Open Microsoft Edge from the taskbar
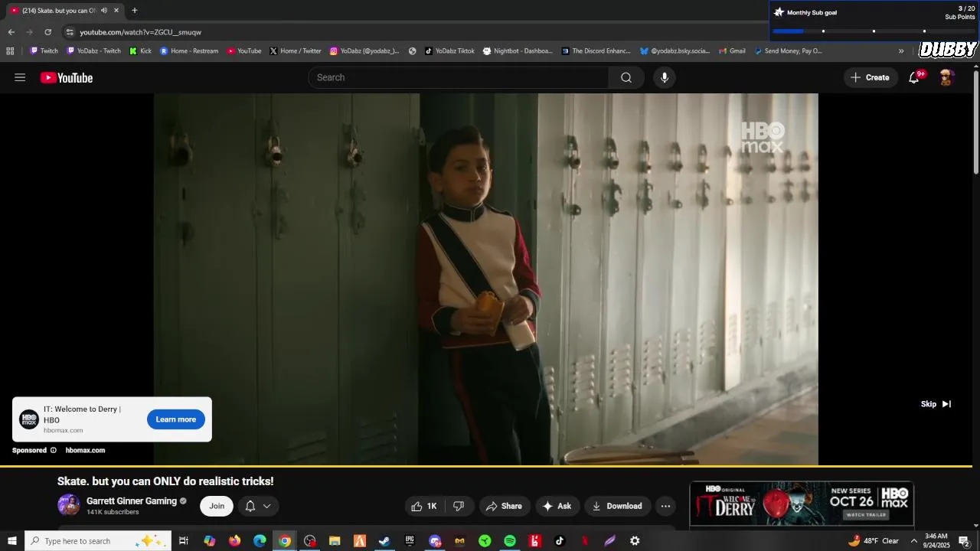This screenshot has height=551, width=980. 260,541
